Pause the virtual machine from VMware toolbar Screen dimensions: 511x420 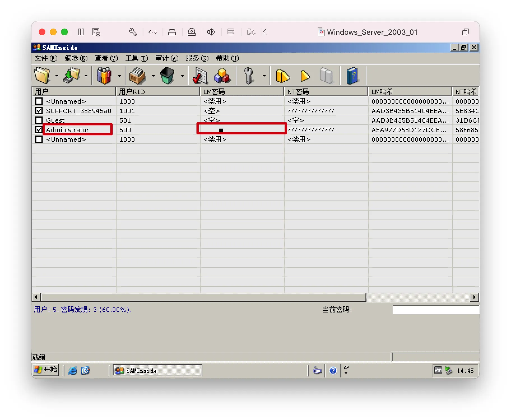coord(81,32)
